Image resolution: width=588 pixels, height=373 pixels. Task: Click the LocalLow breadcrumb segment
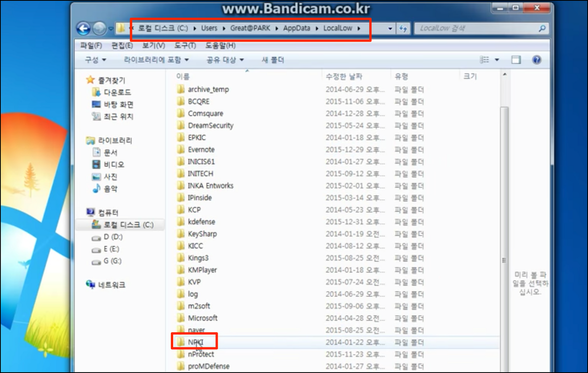pos(338,28)
